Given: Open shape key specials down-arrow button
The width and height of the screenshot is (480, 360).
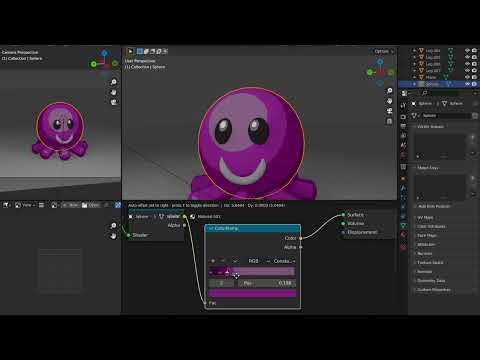Looking at the screenshot, I should [x=473, y=194].
